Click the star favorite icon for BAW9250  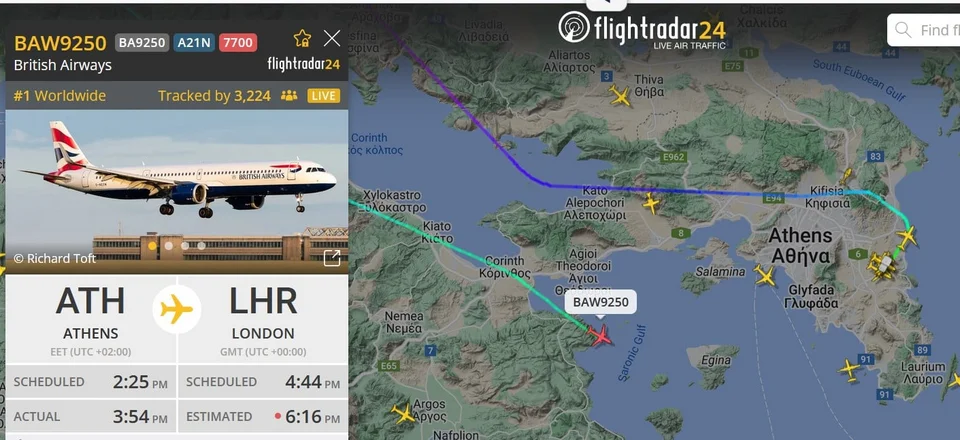click(302, 39)
